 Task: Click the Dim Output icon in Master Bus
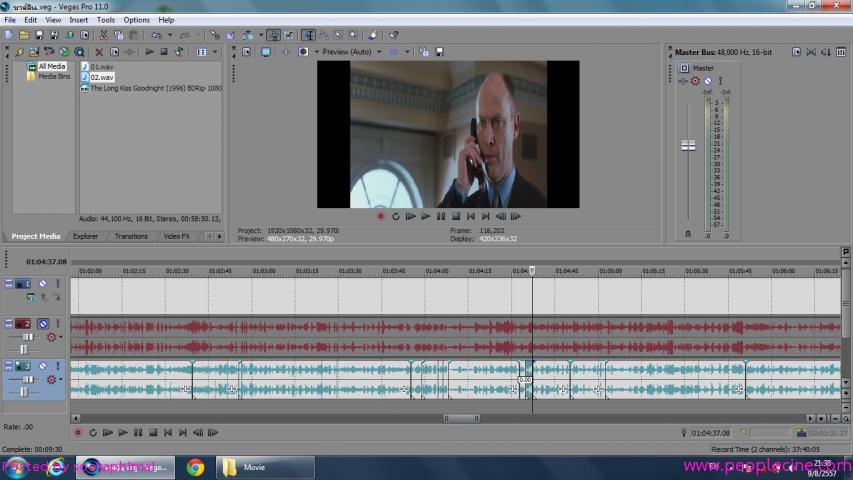pos(826,52)
